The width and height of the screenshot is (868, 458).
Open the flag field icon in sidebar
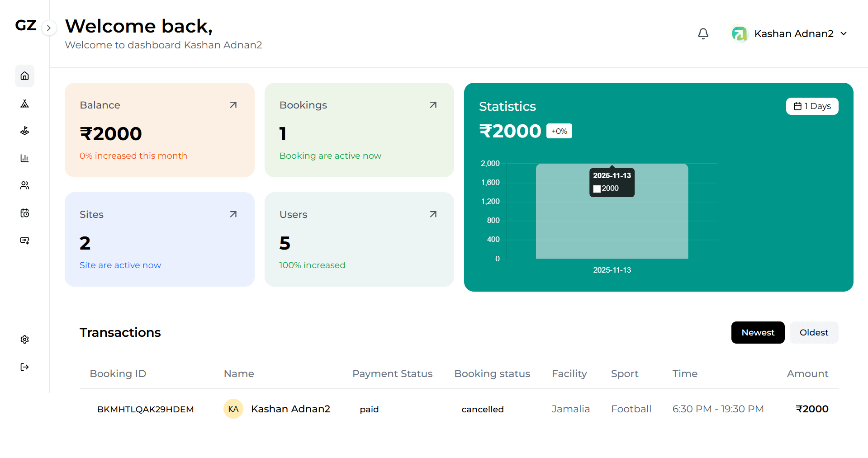25,131
